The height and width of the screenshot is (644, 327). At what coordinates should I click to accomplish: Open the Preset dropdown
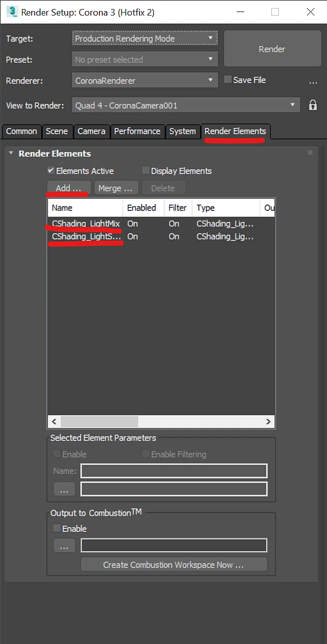[145, 60]
